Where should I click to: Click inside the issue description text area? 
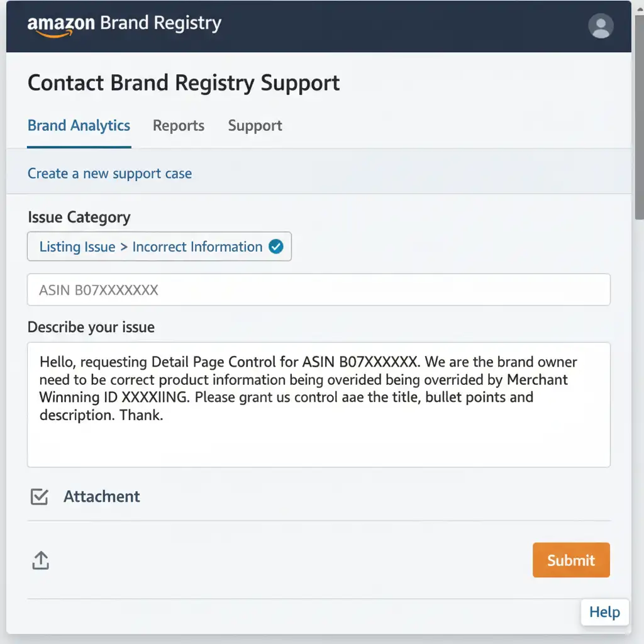pos(318,440)
